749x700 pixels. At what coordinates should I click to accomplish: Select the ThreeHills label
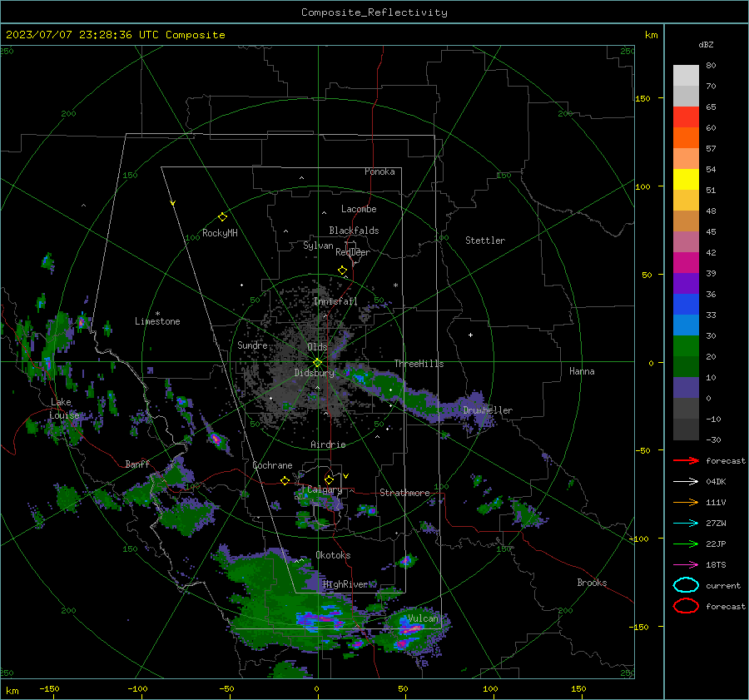419,364
